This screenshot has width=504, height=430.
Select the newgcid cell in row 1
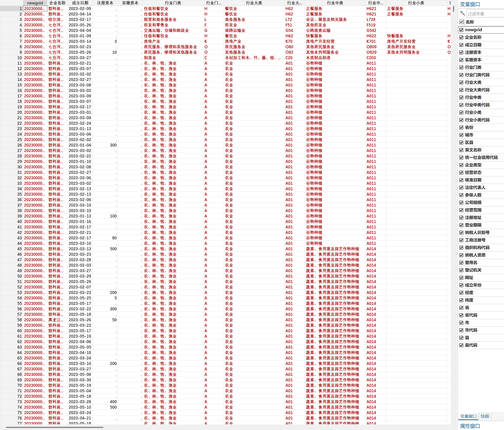point(35,8)
